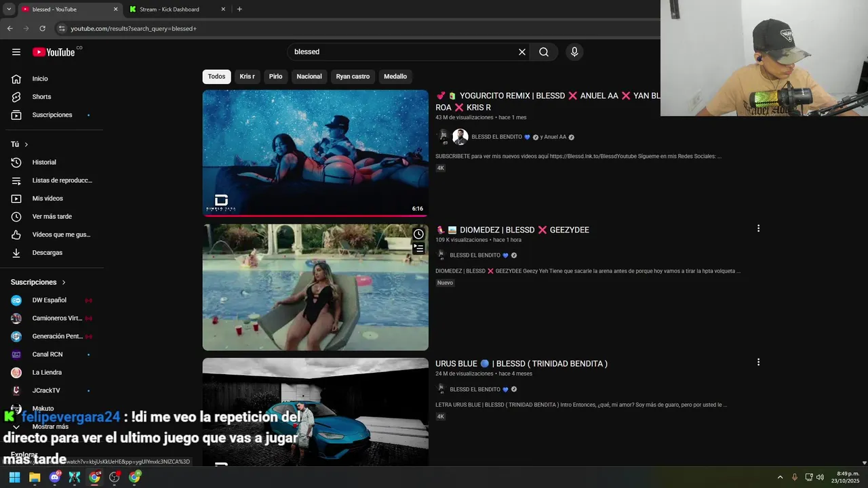This screenshot has height=488, width=868.
Task: Open YOGURCITO REMIX video title
Action: (x=548, y=102)
